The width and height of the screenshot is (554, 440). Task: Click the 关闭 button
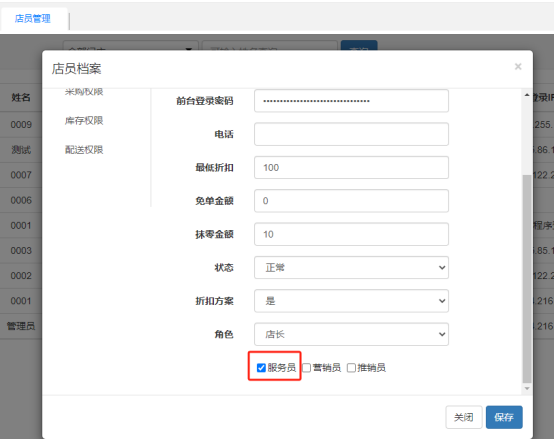click(x=464, y=417)
